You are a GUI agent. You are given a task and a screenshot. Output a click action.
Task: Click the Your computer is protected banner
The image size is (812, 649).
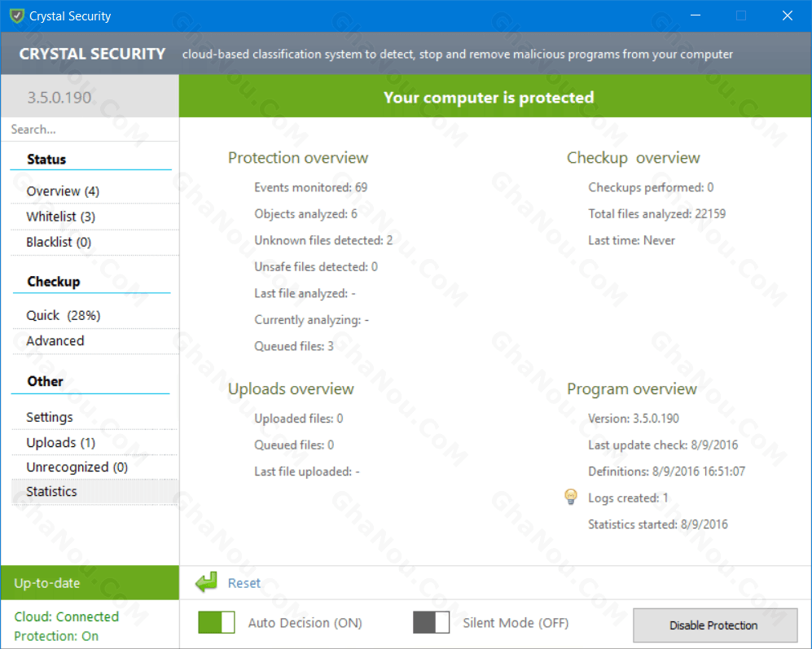(495, 97)
